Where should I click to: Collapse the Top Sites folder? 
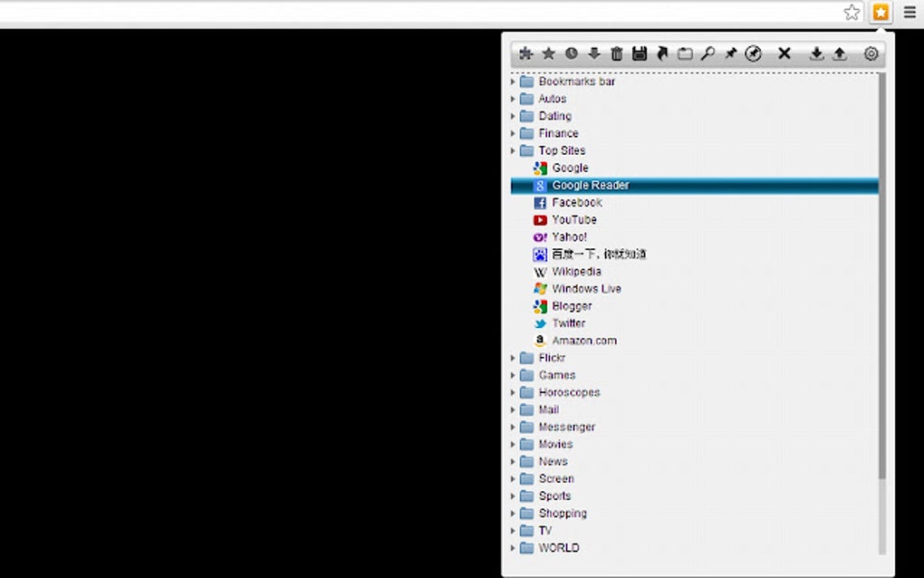513,150
